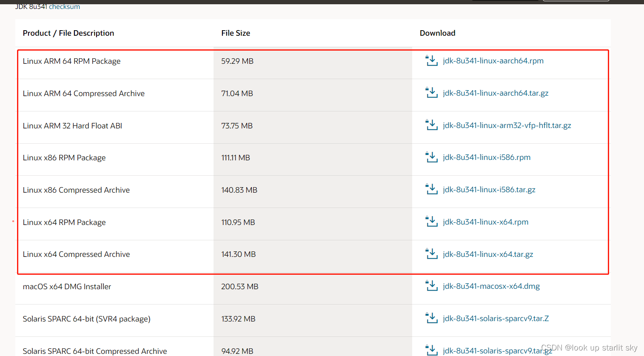The image size is (644, 356).
Task: Download jdk-8u341-macosx-x64.dmg link
Action: click(491, 286)
